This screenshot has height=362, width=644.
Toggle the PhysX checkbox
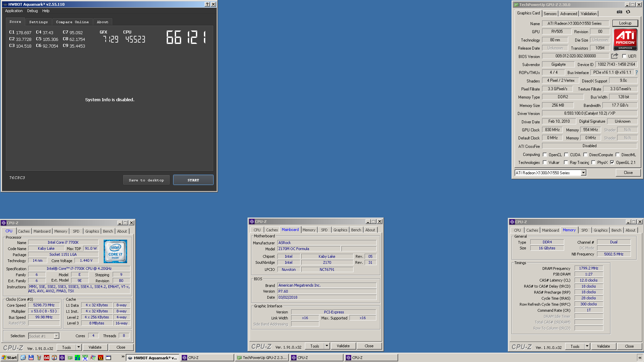coord(593,163)
